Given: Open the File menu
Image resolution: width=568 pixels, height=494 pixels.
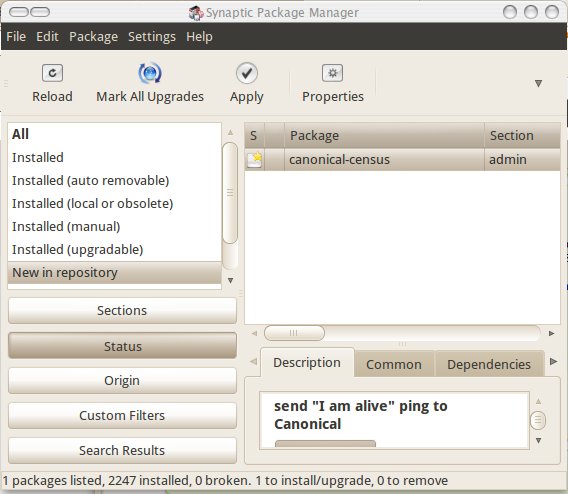Looking at the screenshot, I should click(x=16, y=37).
